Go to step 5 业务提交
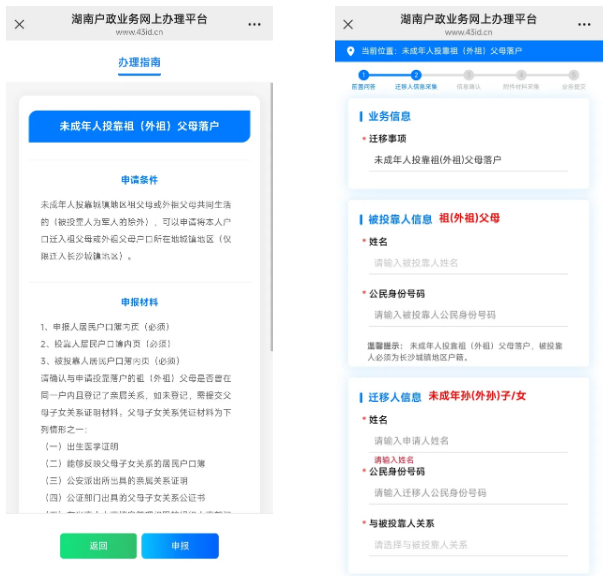 573,75
